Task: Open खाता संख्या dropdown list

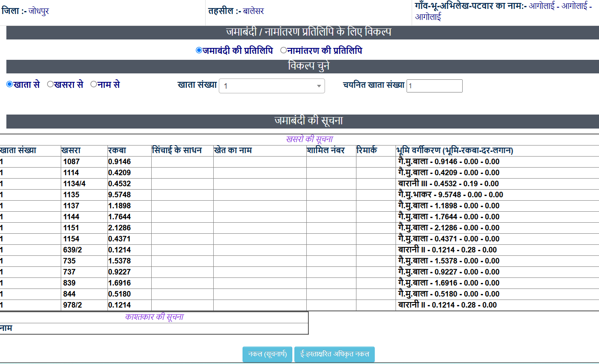Action: pos(272,86)
